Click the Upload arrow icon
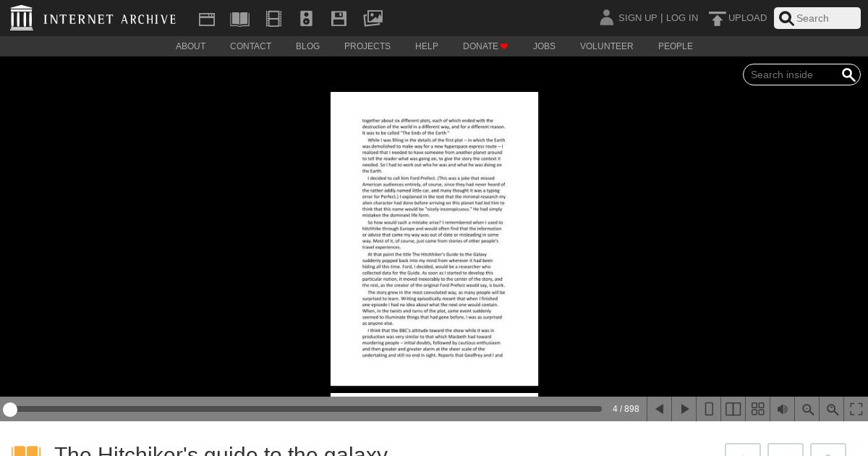This screenshot has height=456, width=868. [717, 19]
